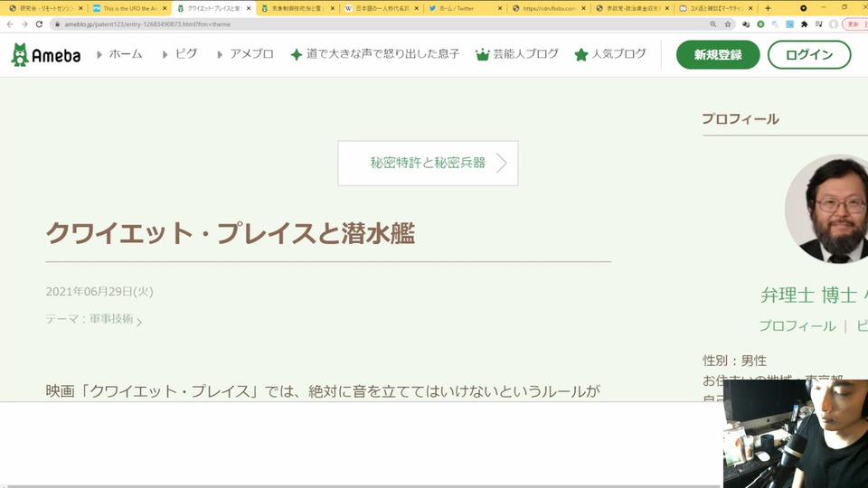Switch to the This is the UFO tab
The height and width of the screenshot is (488, 868).
(x=129, y=8)
